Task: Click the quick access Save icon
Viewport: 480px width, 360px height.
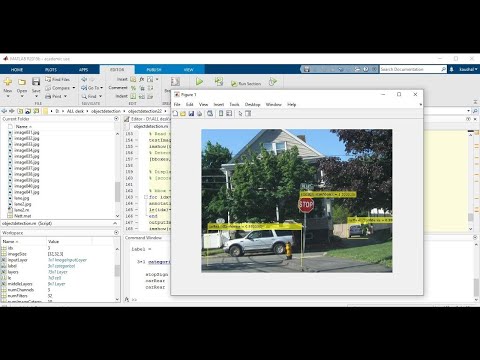Action: pos(307,69)
